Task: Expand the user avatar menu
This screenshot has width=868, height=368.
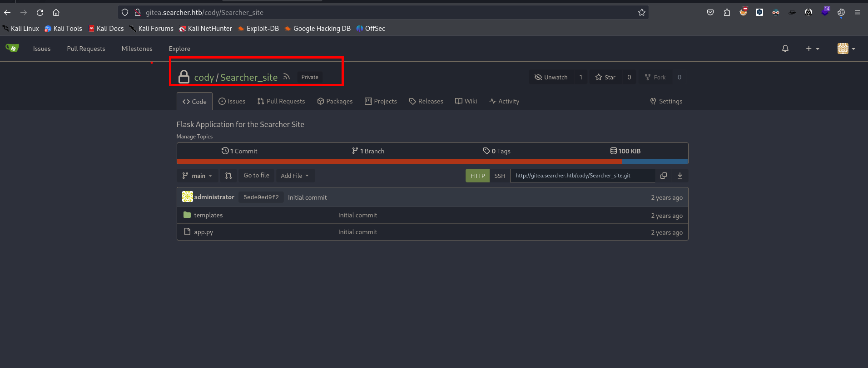Action: click(x=846, y=49)
